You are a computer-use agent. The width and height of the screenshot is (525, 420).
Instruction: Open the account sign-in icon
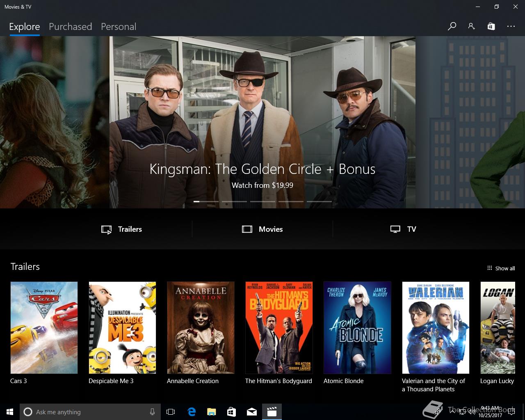point(471,26)
